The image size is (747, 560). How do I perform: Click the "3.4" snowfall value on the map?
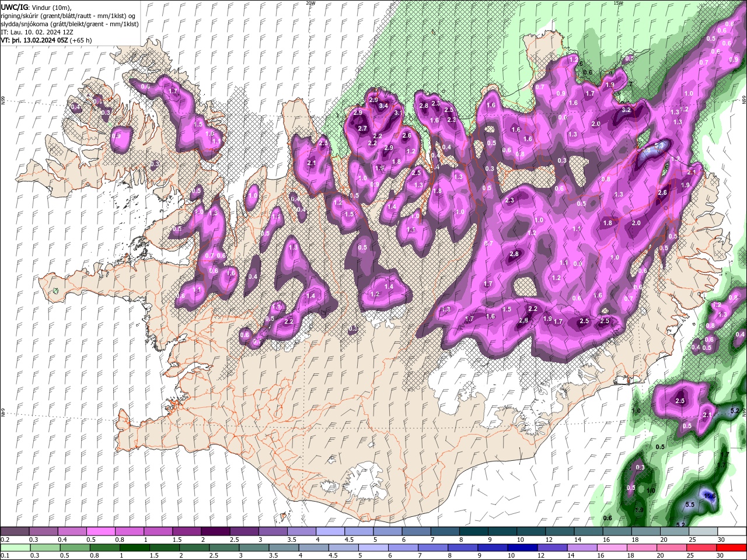[x=383, y=106]
